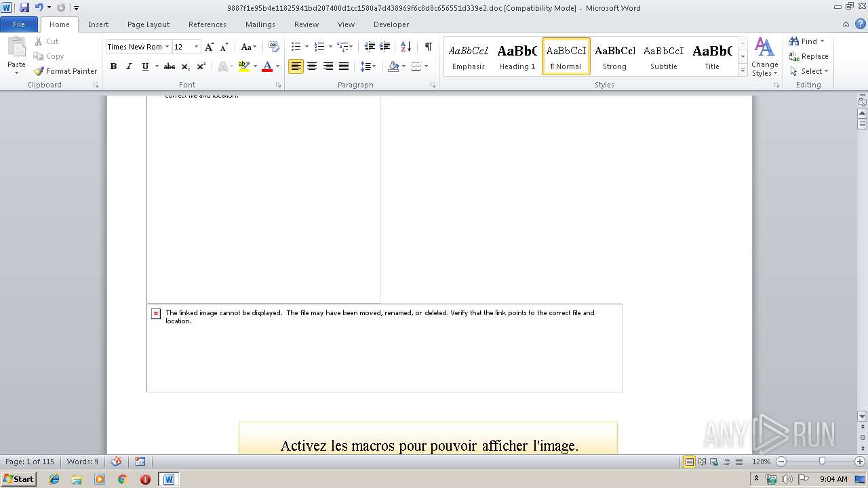Open the font color dropdown arrow
The image size is (868, 488).
(x=277, y=66)
